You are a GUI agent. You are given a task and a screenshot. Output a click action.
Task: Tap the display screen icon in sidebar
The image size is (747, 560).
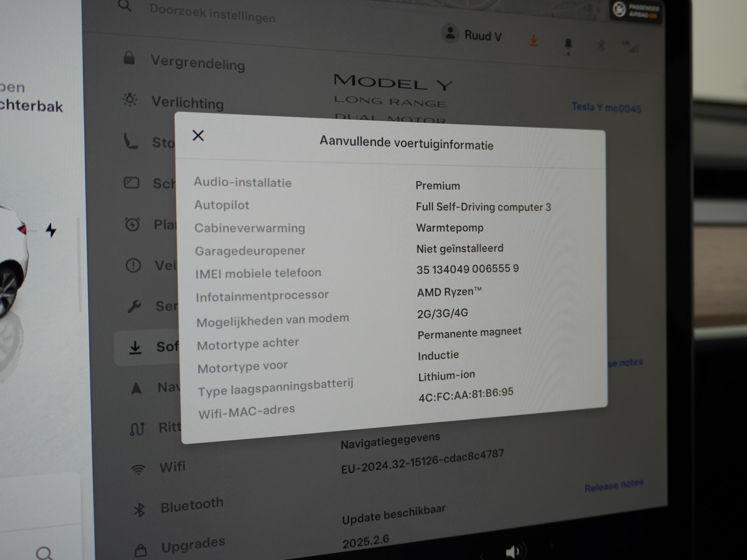(x=132, y=182)
